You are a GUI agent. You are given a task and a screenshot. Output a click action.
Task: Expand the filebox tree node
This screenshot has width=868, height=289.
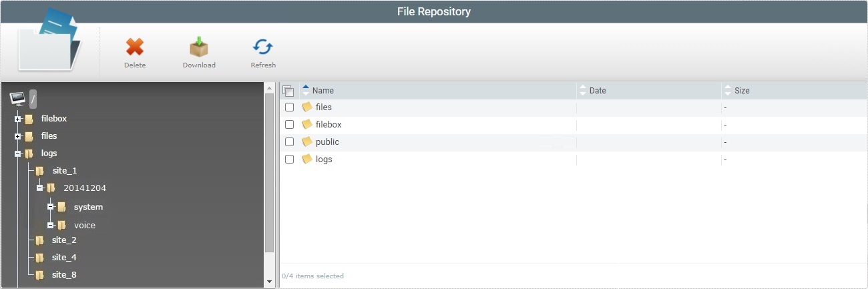pos(18,119)
